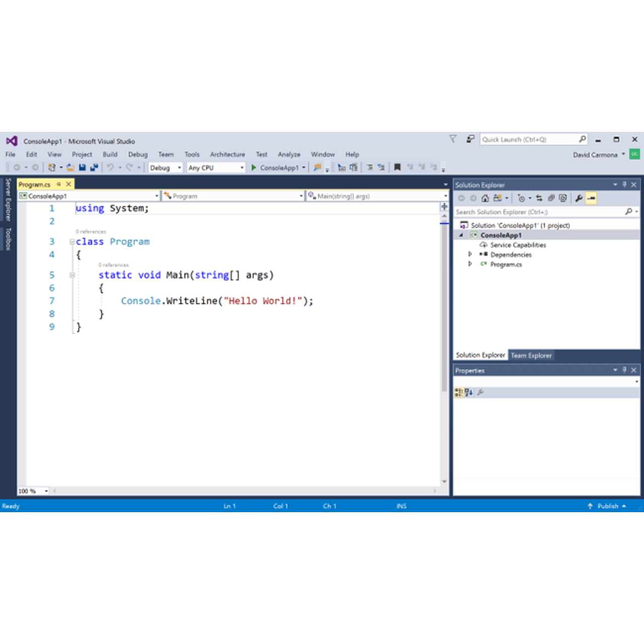
Task: Toggle pin on Solution Explorer panel
Action: click(624, 185)
